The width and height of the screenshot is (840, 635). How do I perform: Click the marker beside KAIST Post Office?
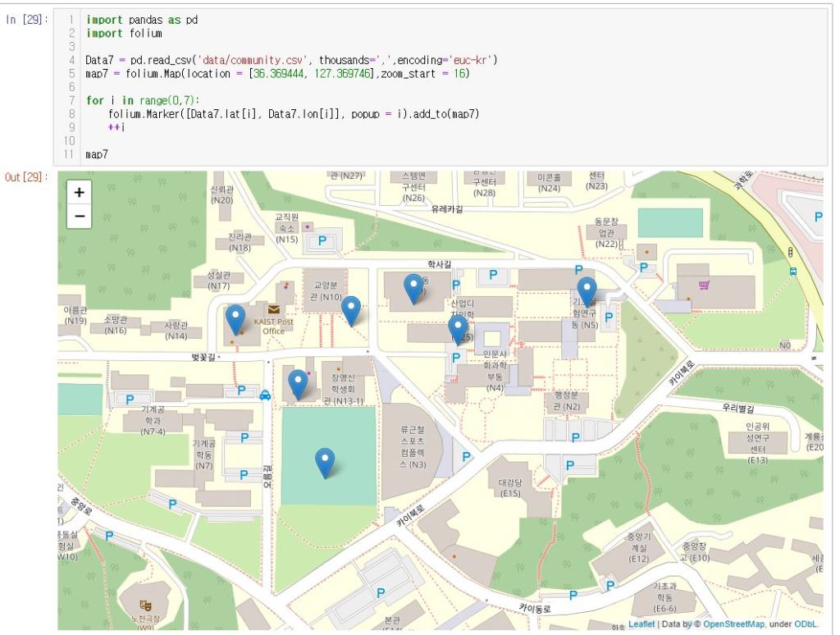tap(235, 318)
